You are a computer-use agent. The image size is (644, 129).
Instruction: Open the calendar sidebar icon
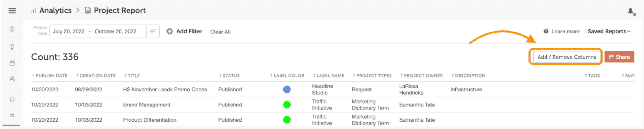(12, 63)
